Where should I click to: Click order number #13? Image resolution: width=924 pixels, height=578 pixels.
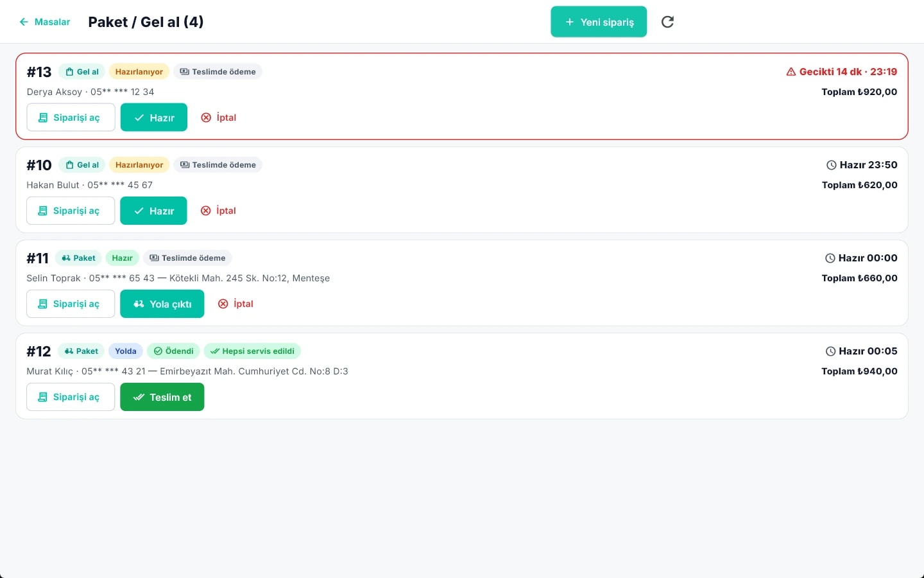pyautogui.click(x=39, y=72)
